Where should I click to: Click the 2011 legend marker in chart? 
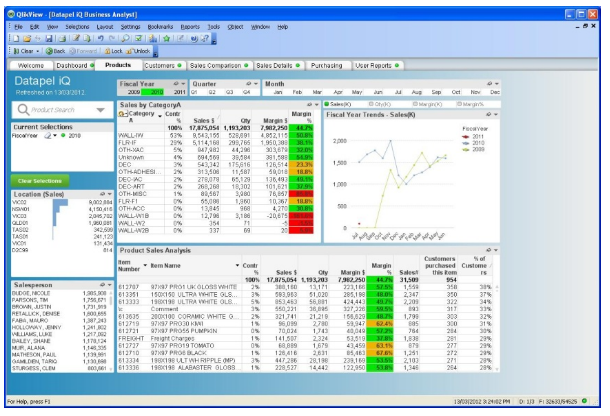(465, 137)
